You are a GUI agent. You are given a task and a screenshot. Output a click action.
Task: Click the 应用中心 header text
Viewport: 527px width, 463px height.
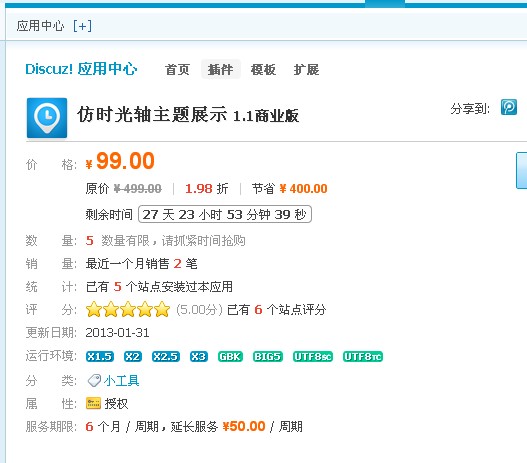tap(40, 26)
